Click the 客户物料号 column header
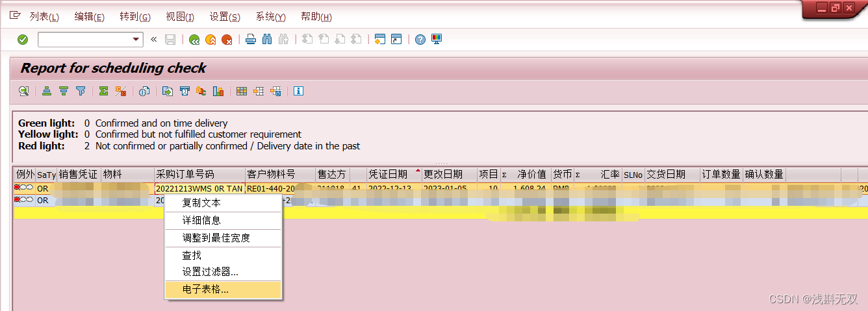The width and height of the screenshot is (868, 311). coord(280,175)
